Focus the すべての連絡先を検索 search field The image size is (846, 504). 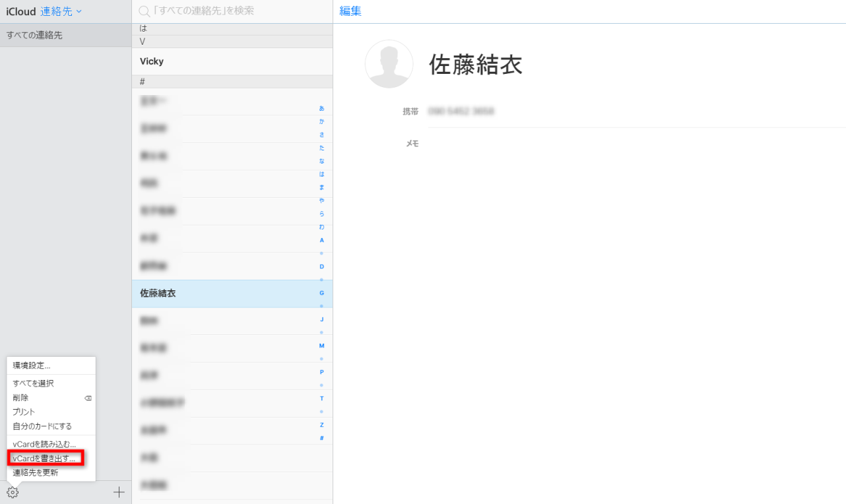tap(232, 11)
